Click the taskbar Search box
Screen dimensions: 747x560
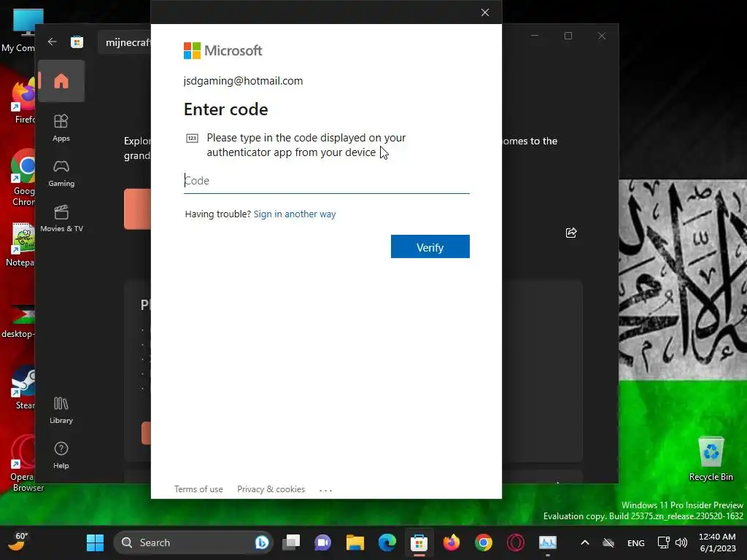[x=193, y=542]
